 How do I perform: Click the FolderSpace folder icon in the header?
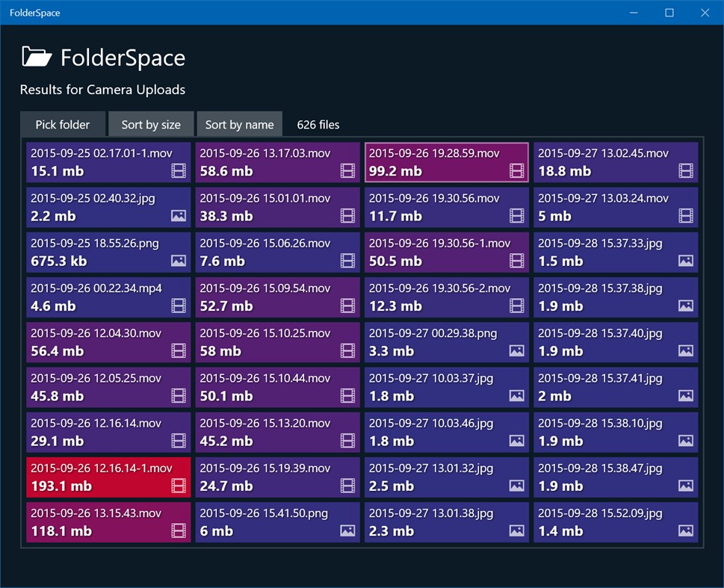click(35, 56)
